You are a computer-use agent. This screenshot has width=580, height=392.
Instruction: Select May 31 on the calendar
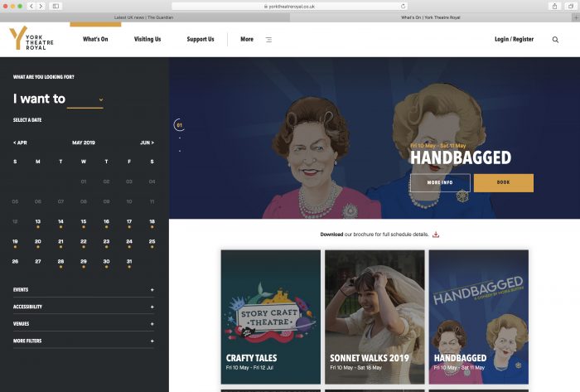point(129,263)
